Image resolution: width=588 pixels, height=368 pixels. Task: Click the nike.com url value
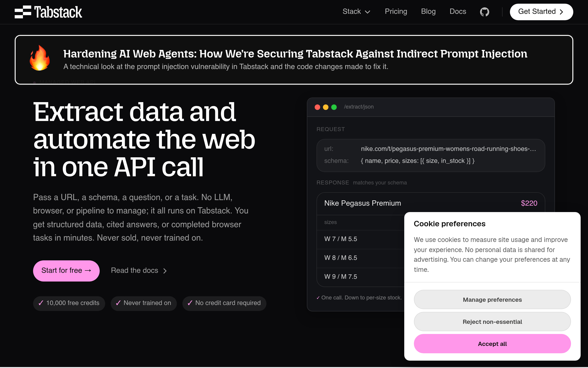[x=448, y=149]
